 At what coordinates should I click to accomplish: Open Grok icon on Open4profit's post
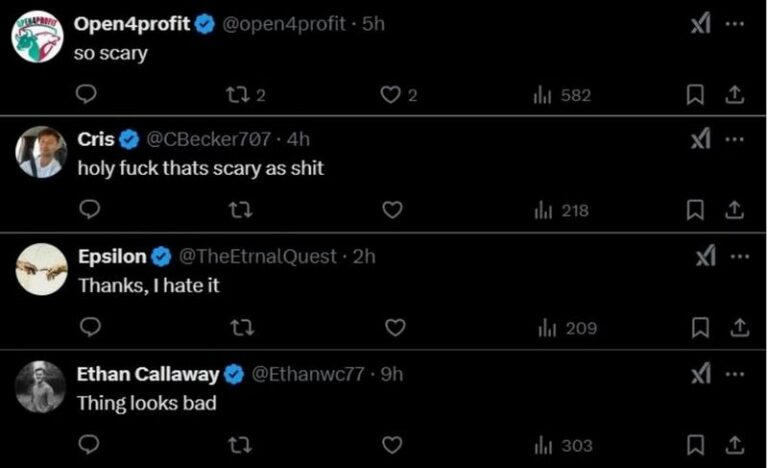coord(701,25)
